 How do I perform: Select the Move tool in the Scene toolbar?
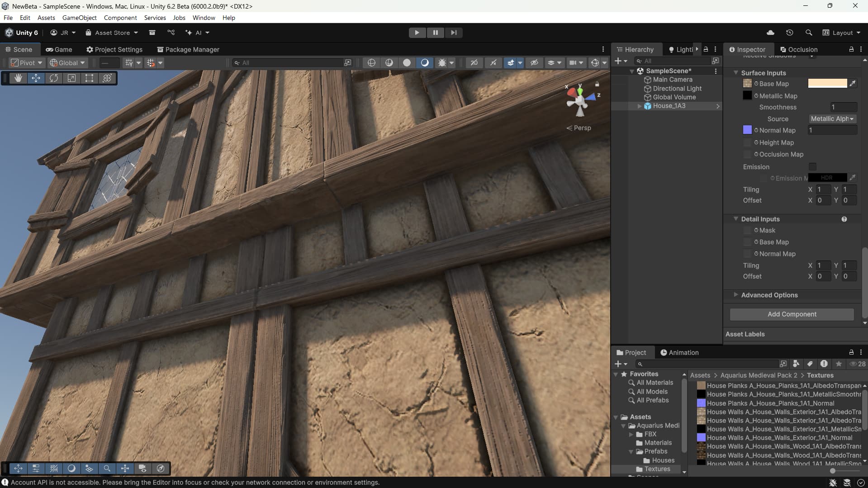coord(36,78)
